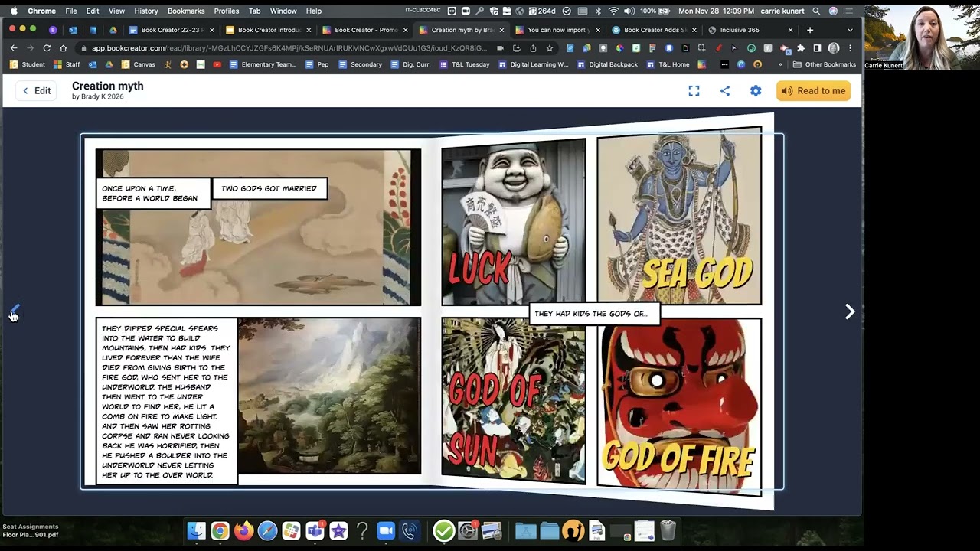Open the Student bookmarks folder
This screenshot has width=980, height=551.
[x=28, y=64]
